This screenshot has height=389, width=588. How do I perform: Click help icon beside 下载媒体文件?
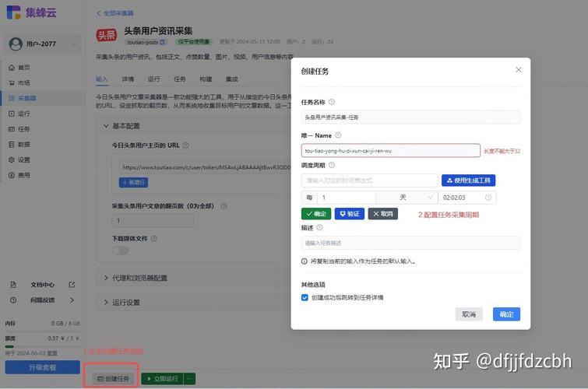(153, 238)
